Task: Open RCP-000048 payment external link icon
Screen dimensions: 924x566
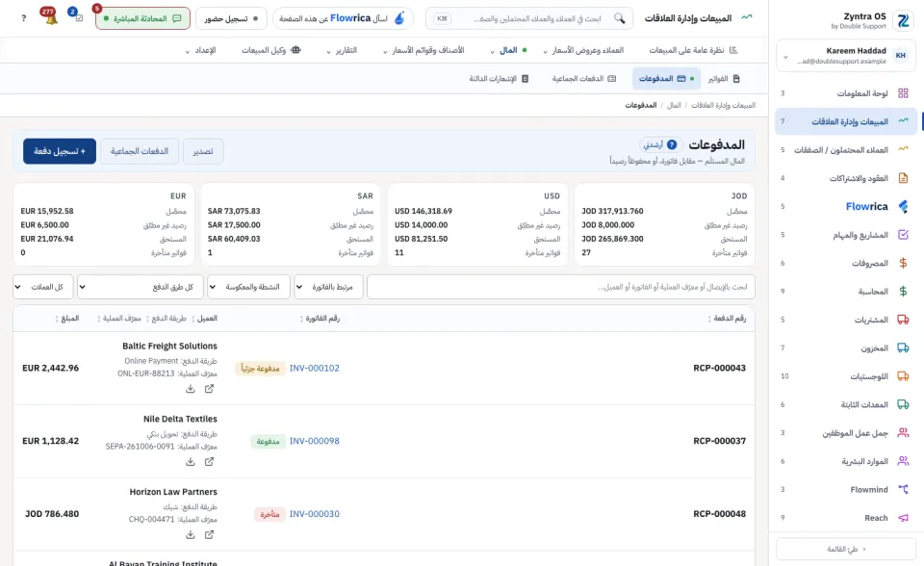Action: coord(209,535)
